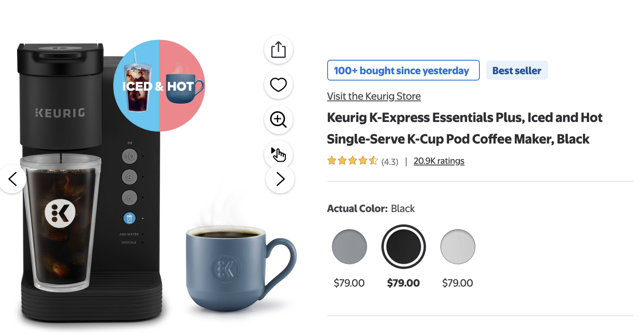Select the gray color swatch
This screenshot has height=334, width=644.
349,247
